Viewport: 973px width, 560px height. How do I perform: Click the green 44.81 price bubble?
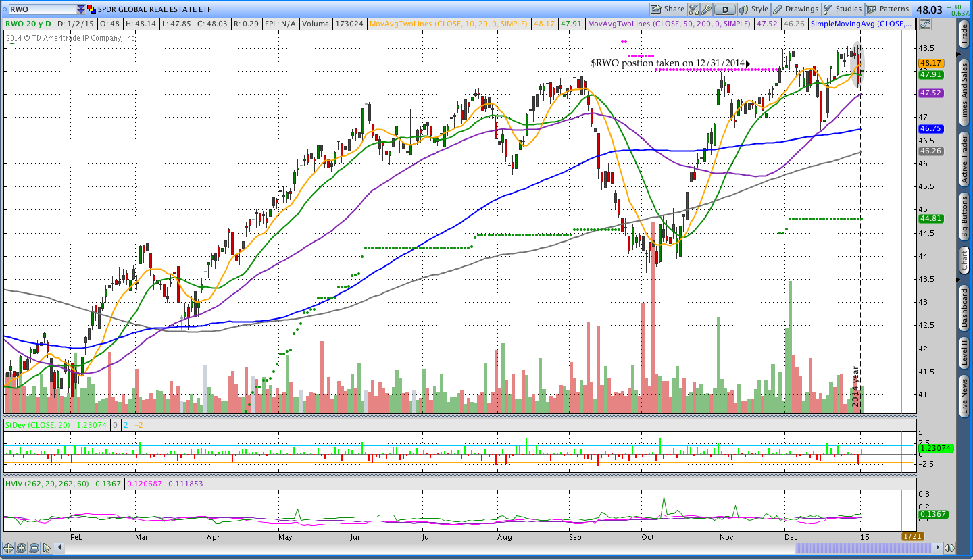(930, 219)
